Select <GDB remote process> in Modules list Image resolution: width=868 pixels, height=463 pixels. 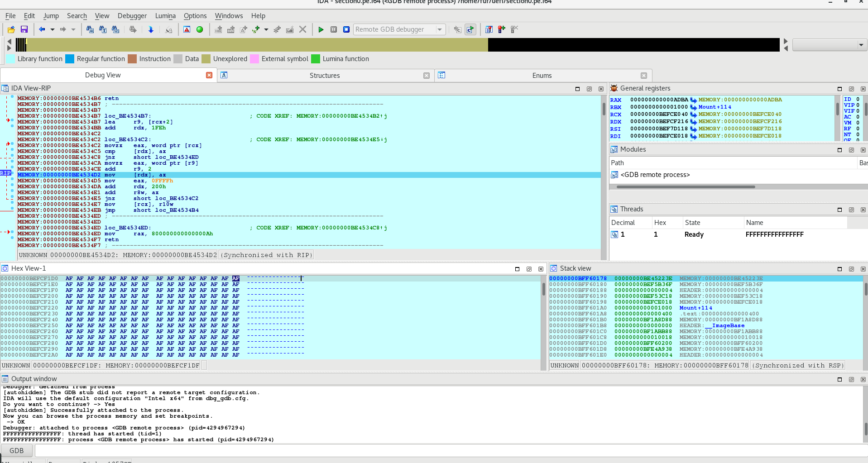(x=655, y=175)
